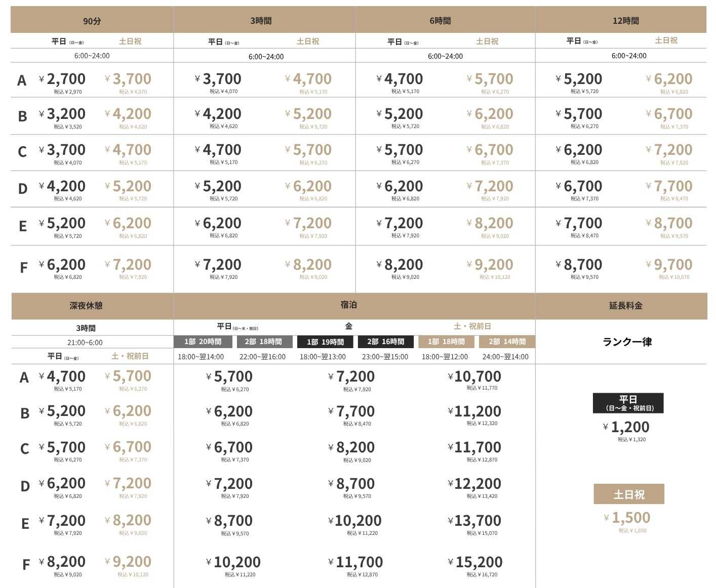716x588 pixels.
Task: Click the black 1部 19時間 badge
Action: (x=325, y=342)
